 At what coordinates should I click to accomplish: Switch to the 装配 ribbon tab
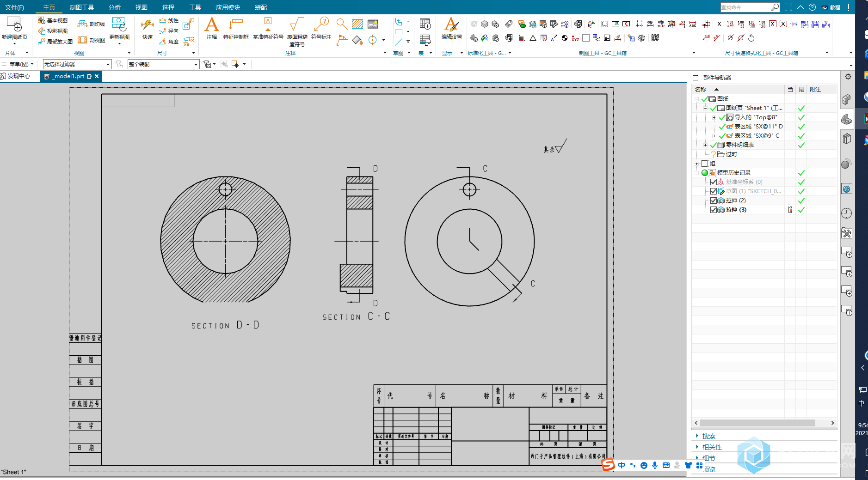point(261,7)
